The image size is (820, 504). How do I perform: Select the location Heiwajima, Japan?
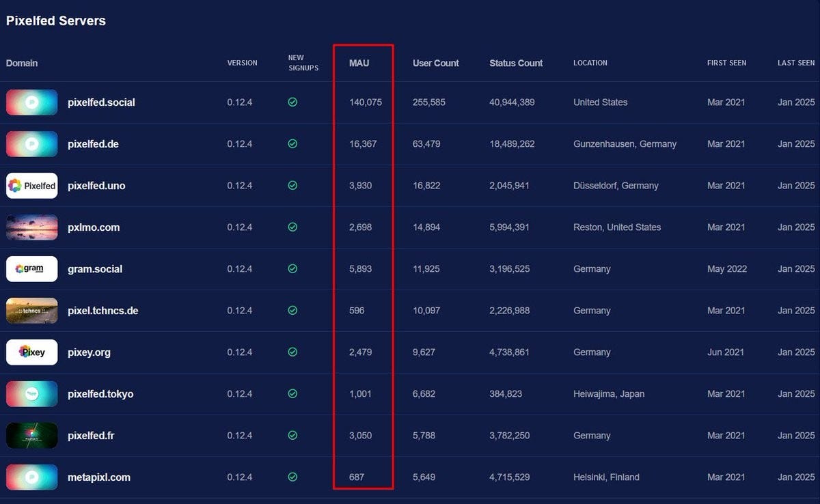pyautogui.click(x=609, y=394)
